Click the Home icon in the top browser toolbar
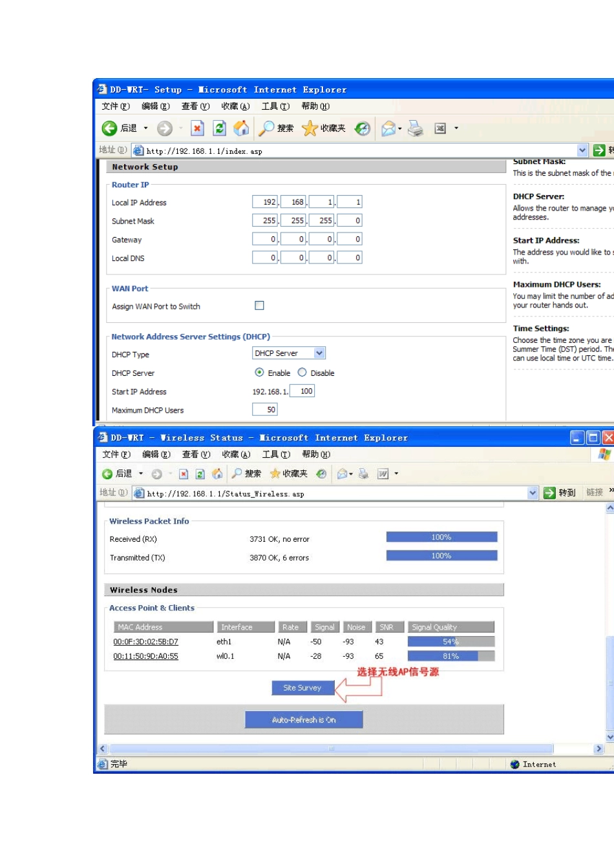The width and height of the screenshot is (614, 868). pyautogui.click(x=241, y=129)
